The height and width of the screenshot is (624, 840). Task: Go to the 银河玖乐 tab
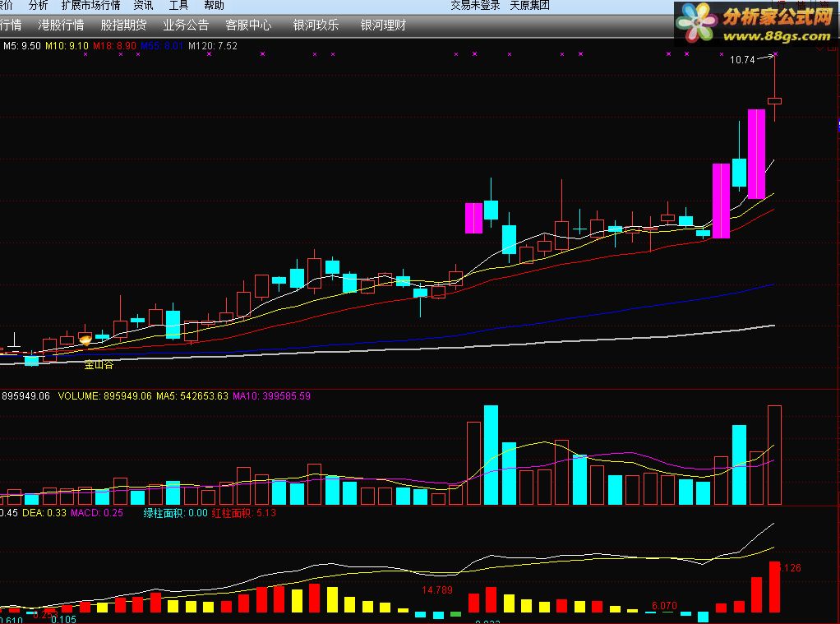(316, 25)
